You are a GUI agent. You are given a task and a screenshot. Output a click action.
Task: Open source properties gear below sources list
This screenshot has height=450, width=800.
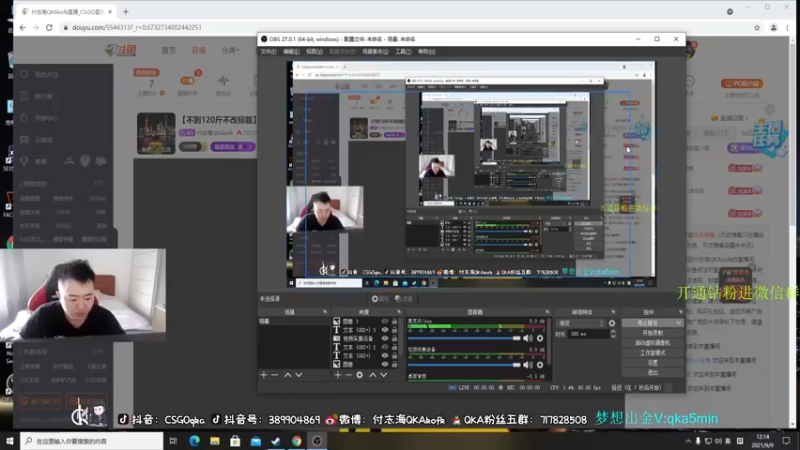[x=360, y=375]
